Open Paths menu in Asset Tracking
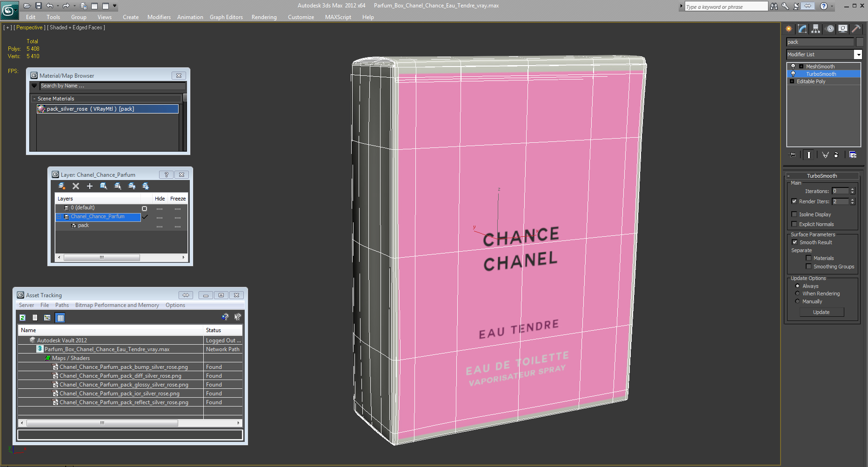The width and height of the screenshot is (868, 467). point(62,305)
